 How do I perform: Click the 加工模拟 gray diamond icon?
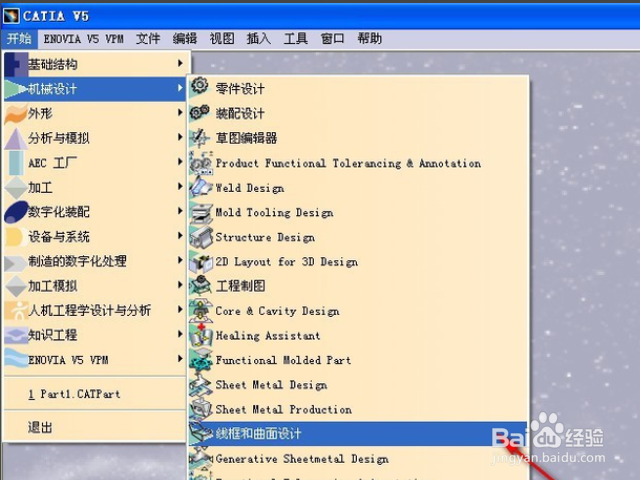pos(16,286)
